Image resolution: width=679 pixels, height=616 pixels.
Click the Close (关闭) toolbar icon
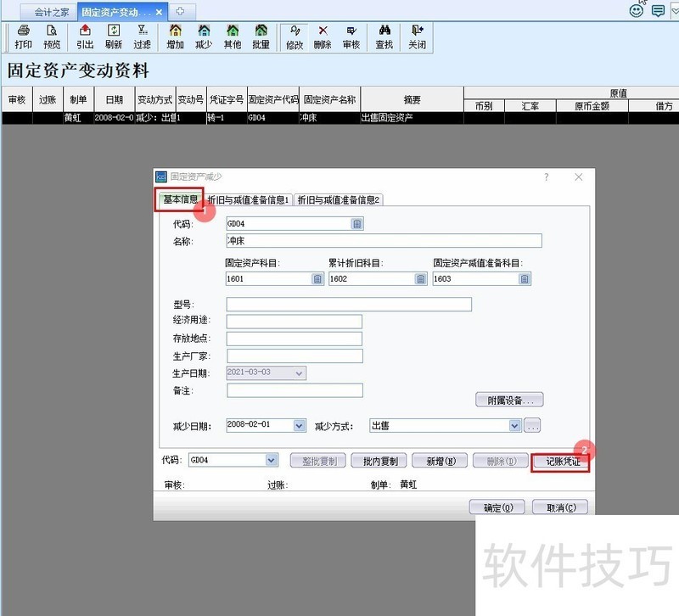click(417, 37)
